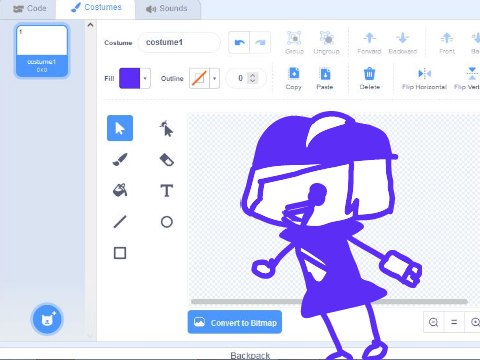Viewport: 480px width, 360px height.
Task: Open the Fill color dropdown
Action: point(145,78)
